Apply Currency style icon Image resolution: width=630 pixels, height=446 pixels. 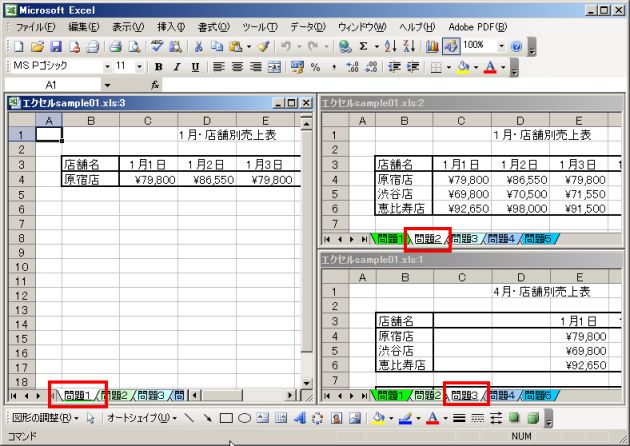(297, 67)
